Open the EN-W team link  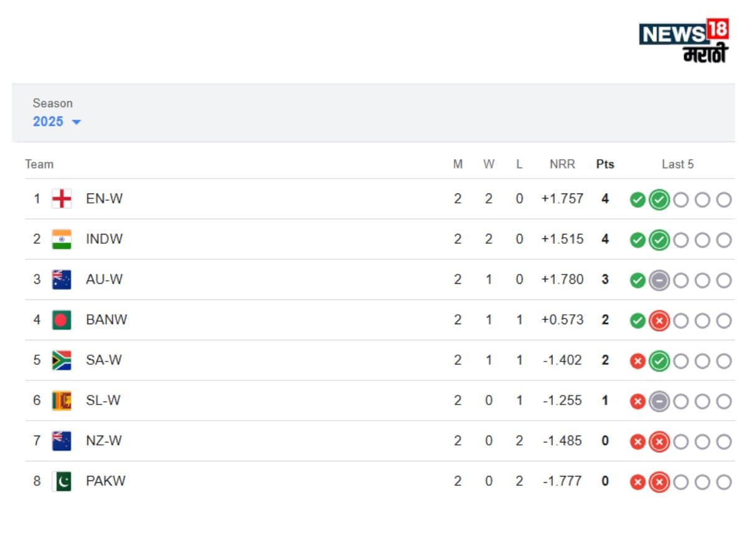104,199
